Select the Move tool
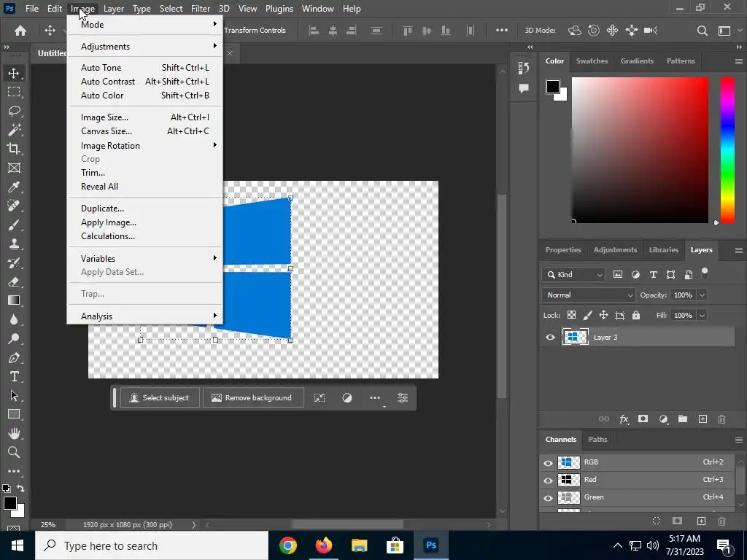This screenshot has width=747, height=560. pos(14,73)
